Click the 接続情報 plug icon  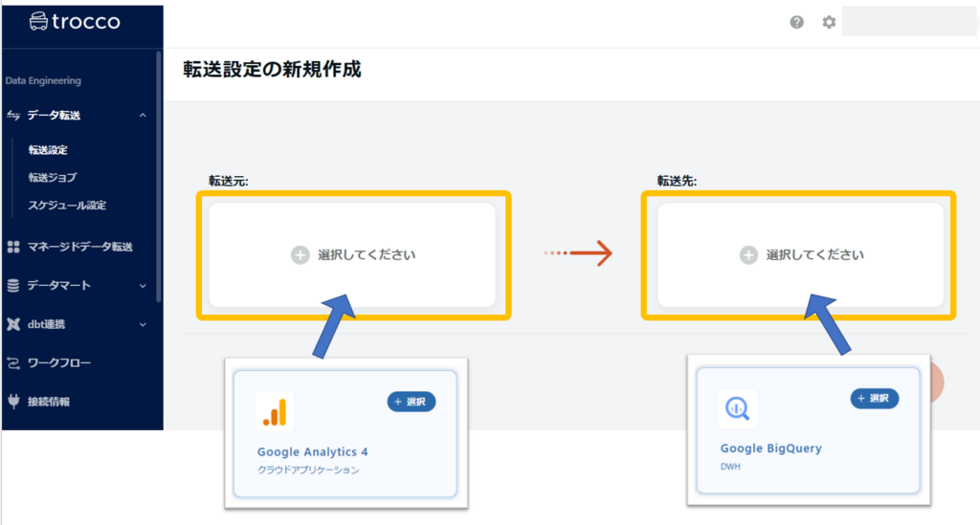point(13,402)
